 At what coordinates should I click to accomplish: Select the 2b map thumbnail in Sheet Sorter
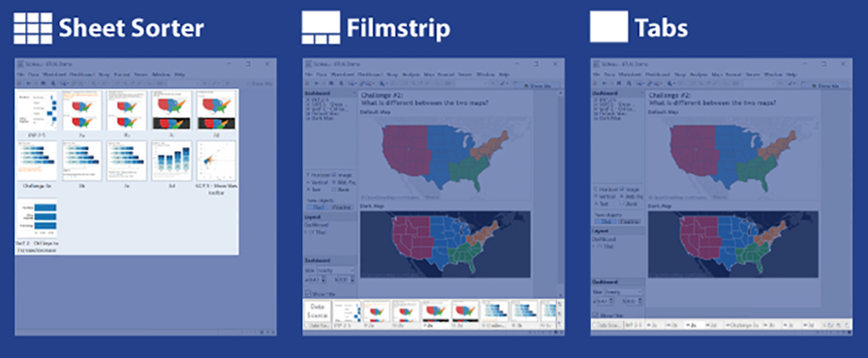(x=126, y=110)
